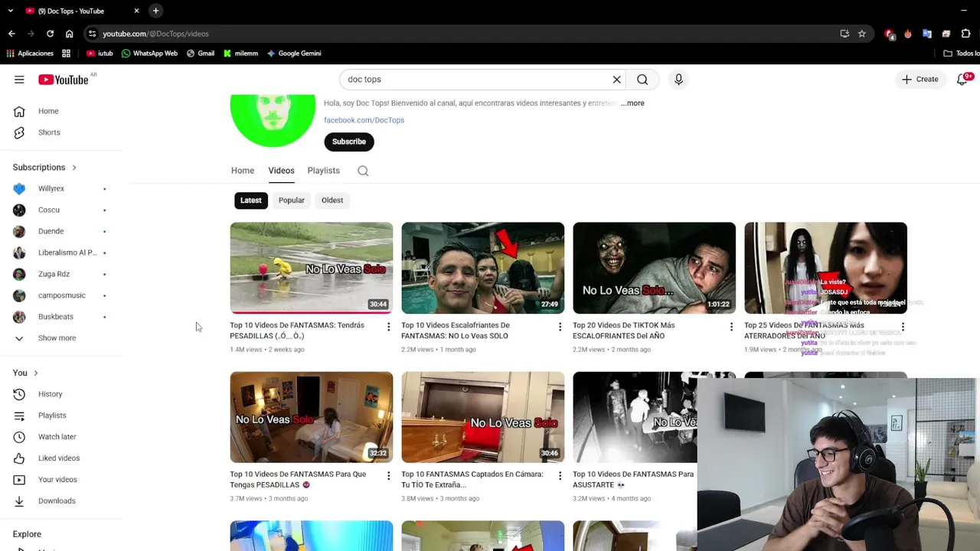The image size is (980, 551).
Task: Open the 30:46 coffin video thumbnail
Action: (x=483, y=417)
